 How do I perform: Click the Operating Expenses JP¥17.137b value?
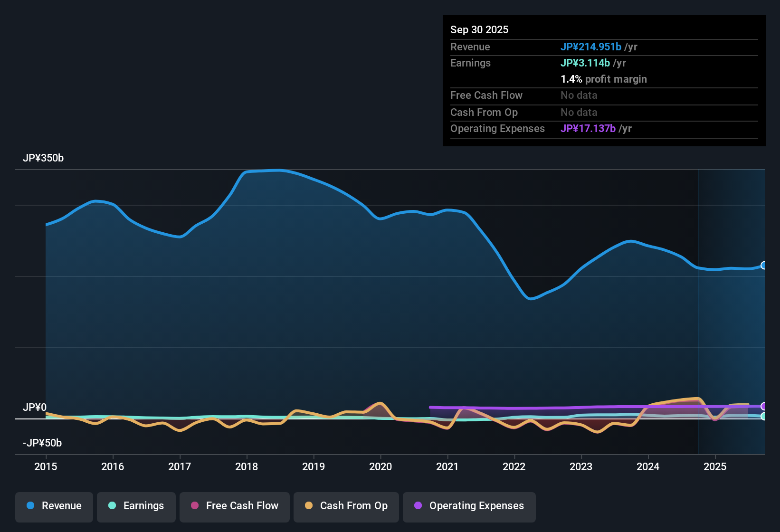[x=589, y=128]
